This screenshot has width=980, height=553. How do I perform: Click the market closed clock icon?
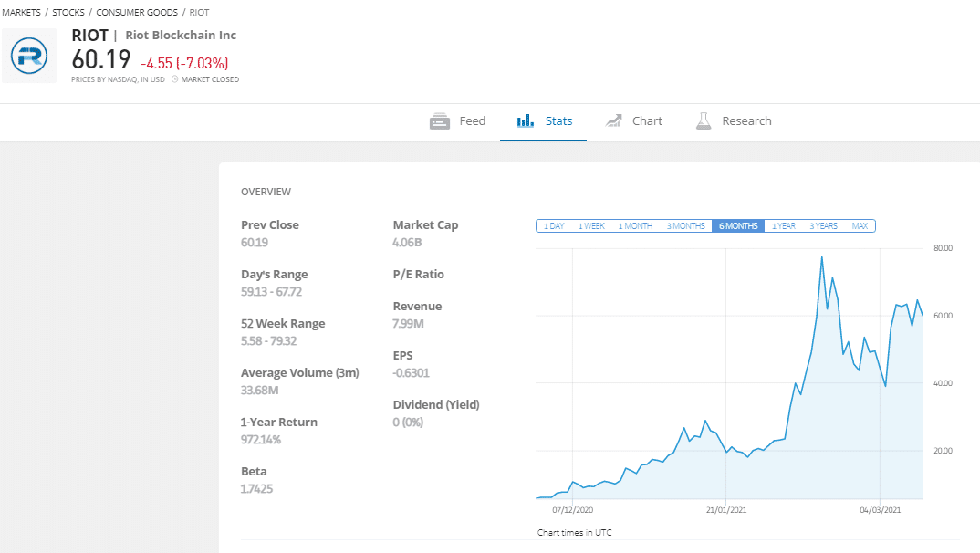[175, 79]
